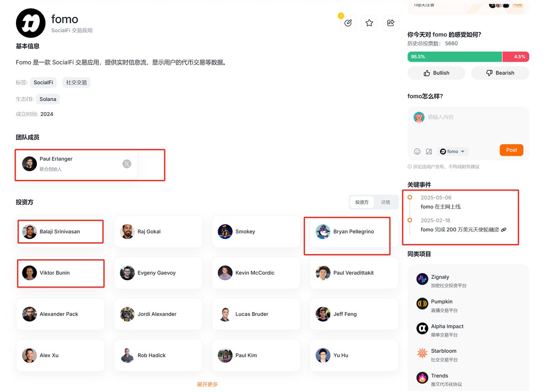Insert an emoji in the comment box
The width and height of the screenshot is (548, 392).
[x=417, y=152]
